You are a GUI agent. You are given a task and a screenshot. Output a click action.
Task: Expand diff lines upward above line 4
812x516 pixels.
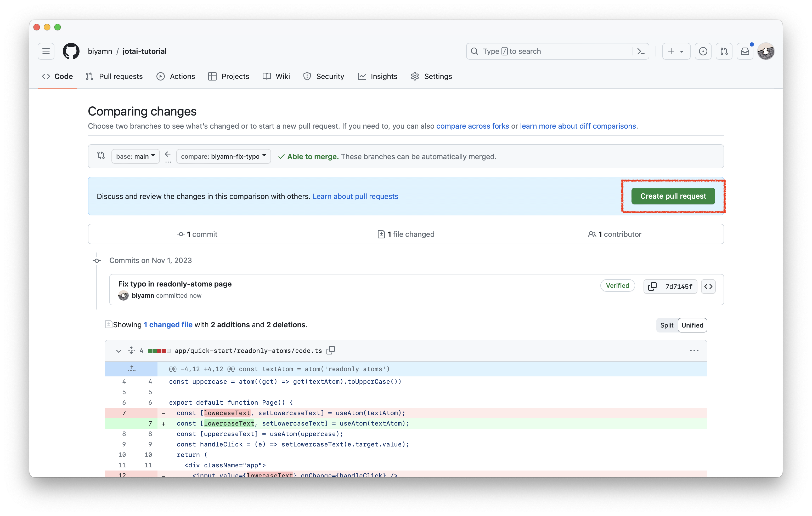[132, 369]
